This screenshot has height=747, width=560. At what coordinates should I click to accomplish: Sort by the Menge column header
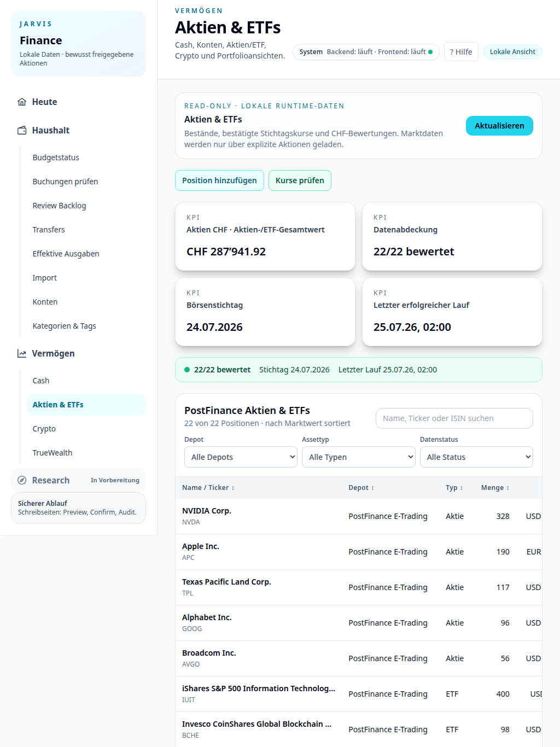coord(495,488)
